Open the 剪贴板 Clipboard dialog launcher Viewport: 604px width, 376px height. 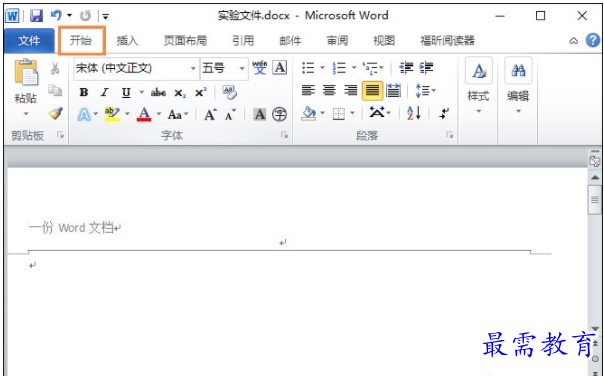click(60, 134)
